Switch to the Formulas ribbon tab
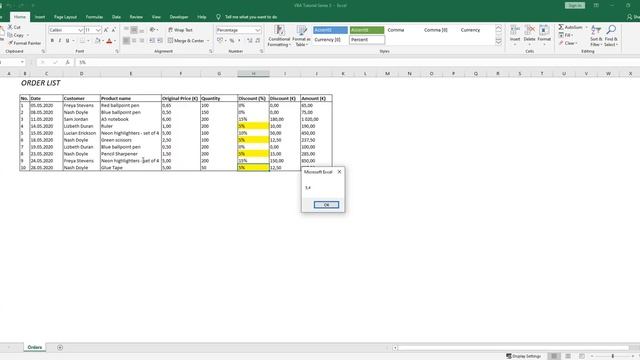 94,17
